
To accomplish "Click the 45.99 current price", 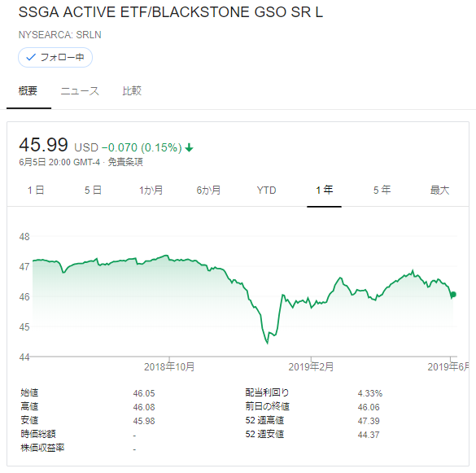I will click(x=43, y=145).
